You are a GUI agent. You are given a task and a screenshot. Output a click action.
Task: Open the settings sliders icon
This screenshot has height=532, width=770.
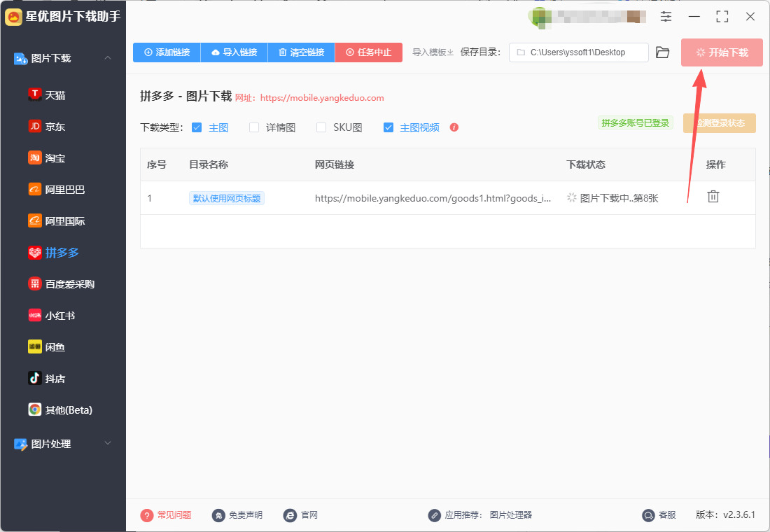tap(666, 17)
